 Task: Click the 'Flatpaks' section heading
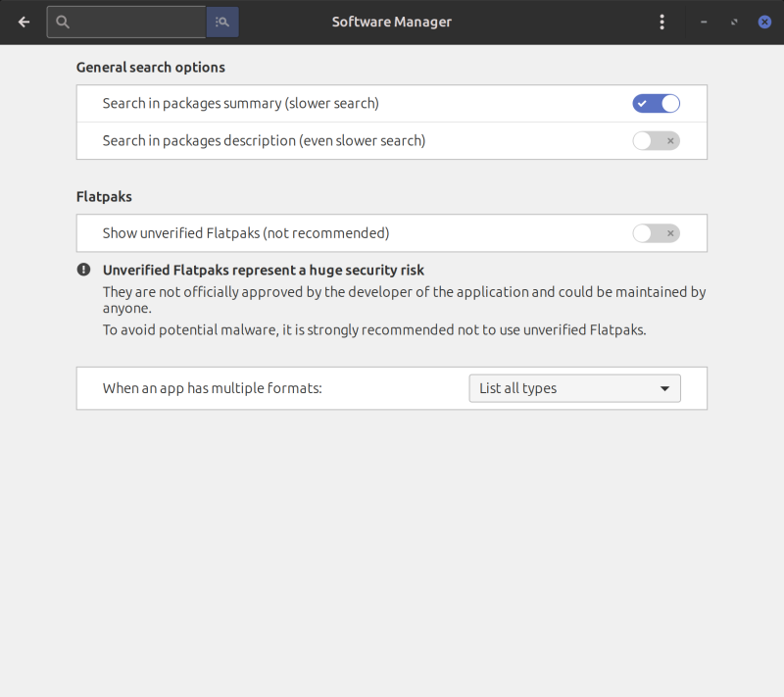pos(104,196)
